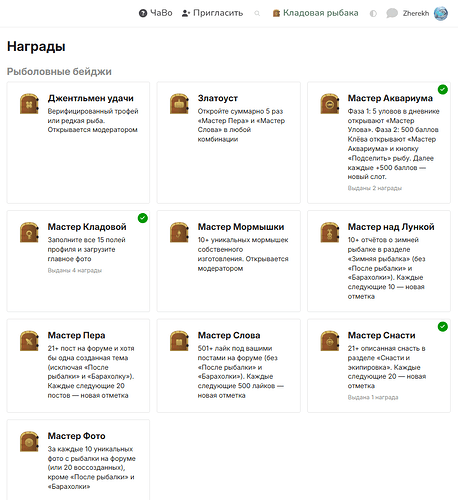
Task: Open the search magnifier icon in header
Action: click(257, 13)
